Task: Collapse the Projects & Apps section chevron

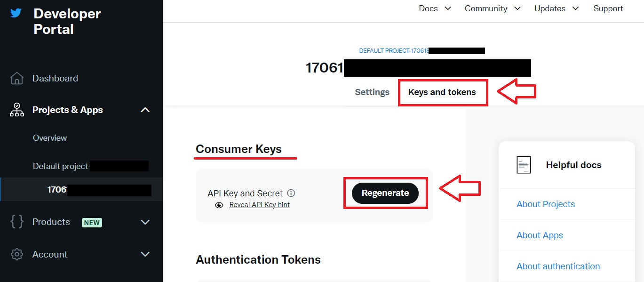Action: (145, 110)
